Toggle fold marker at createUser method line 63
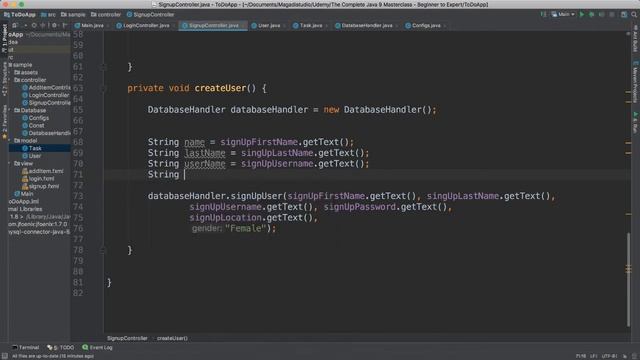Viewport: 640px width, 360px height. pyautogui.click(x=102, y=88)
